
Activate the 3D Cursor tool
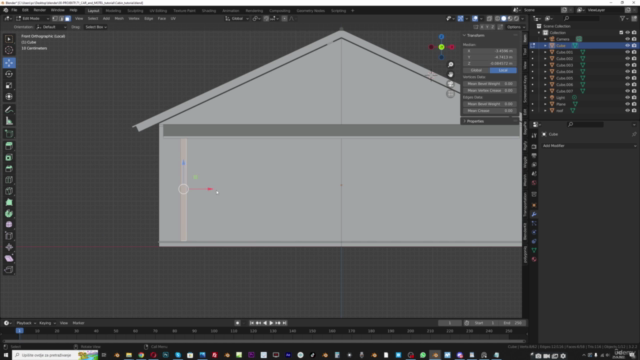[x=9, y=50]
